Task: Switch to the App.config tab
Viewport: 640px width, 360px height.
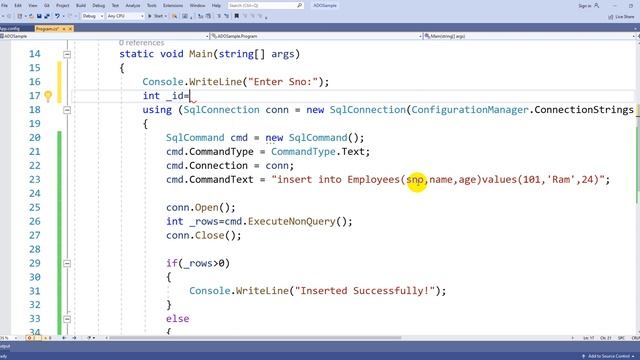Action: tap(10, 29)
